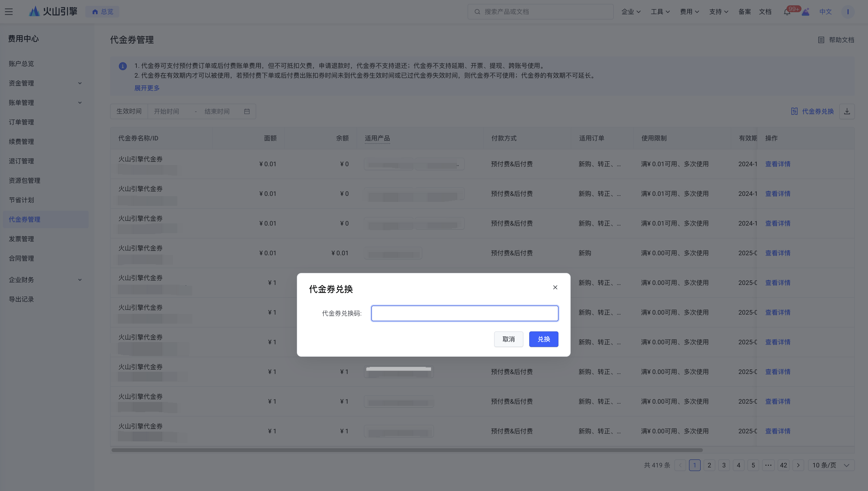Expand the 企业 top menu
This screenshot has height=491, width=868.
coord(631,12)
